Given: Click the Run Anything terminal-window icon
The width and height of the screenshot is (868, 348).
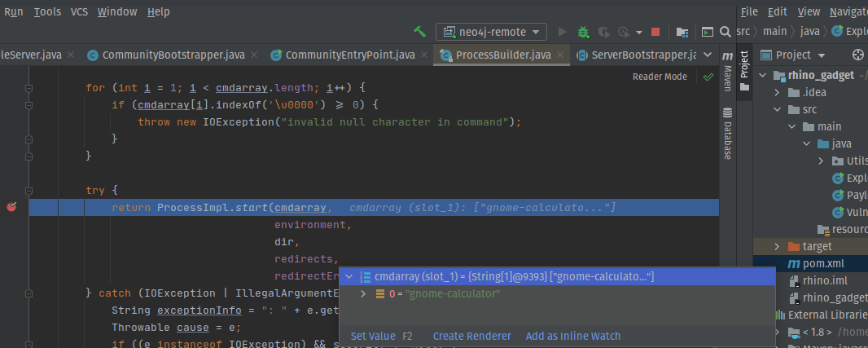Looking at the screenshot, I should pos(707,32).
